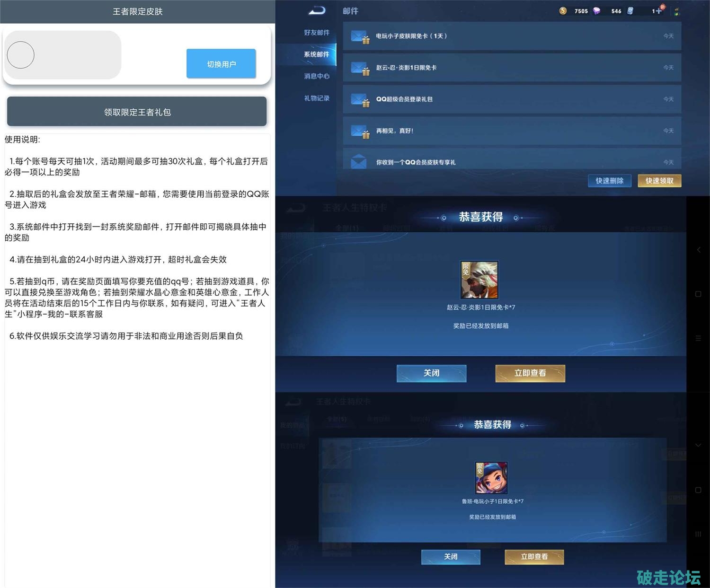Screen dimensions: 710x588
Task: Select the 系统邮件 tab
Action: point(316,54)
